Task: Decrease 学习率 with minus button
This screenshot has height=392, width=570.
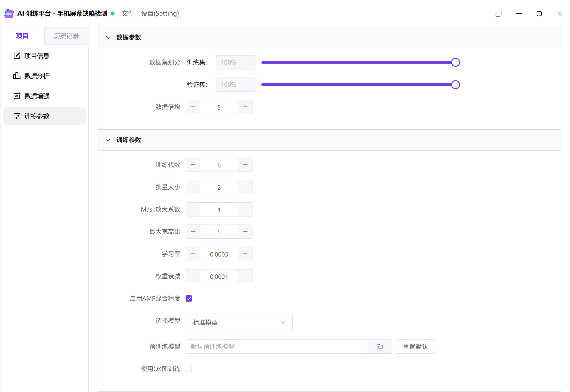Action: [x=193, y=254]
